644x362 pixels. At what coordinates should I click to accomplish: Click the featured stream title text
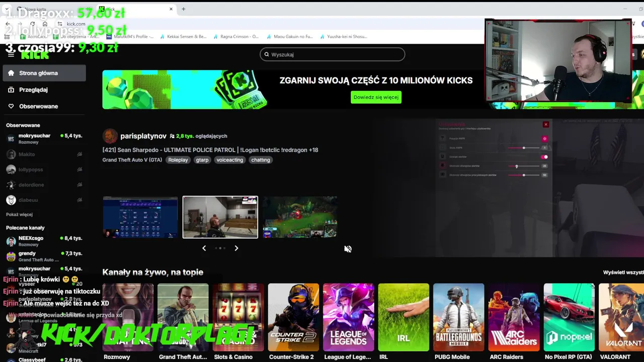coord(210,150)
